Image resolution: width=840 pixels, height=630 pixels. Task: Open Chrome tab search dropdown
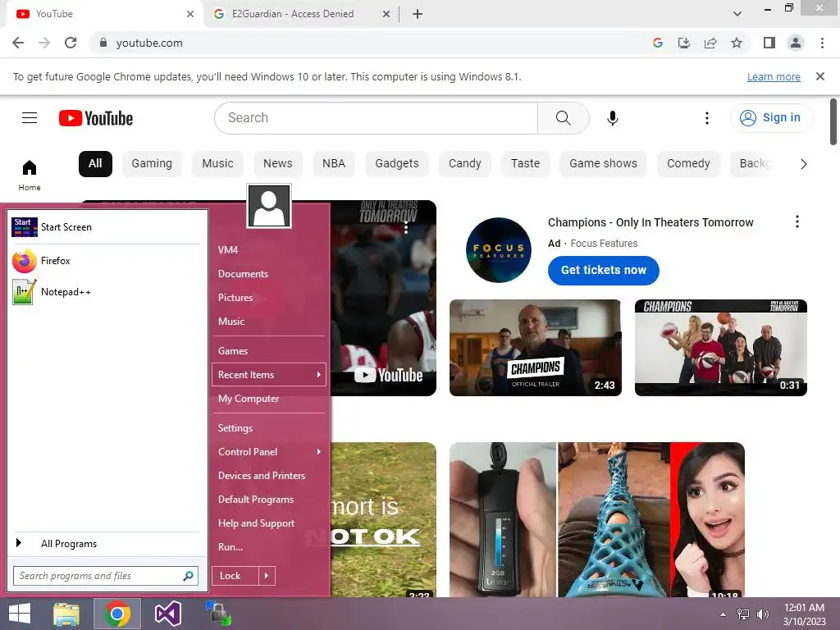click(737, 14)
